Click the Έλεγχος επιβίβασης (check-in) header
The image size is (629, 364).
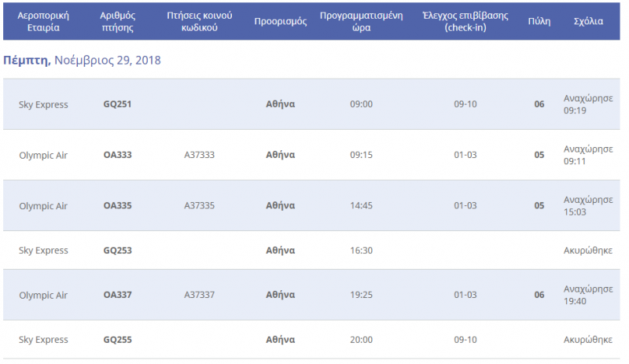465,21
